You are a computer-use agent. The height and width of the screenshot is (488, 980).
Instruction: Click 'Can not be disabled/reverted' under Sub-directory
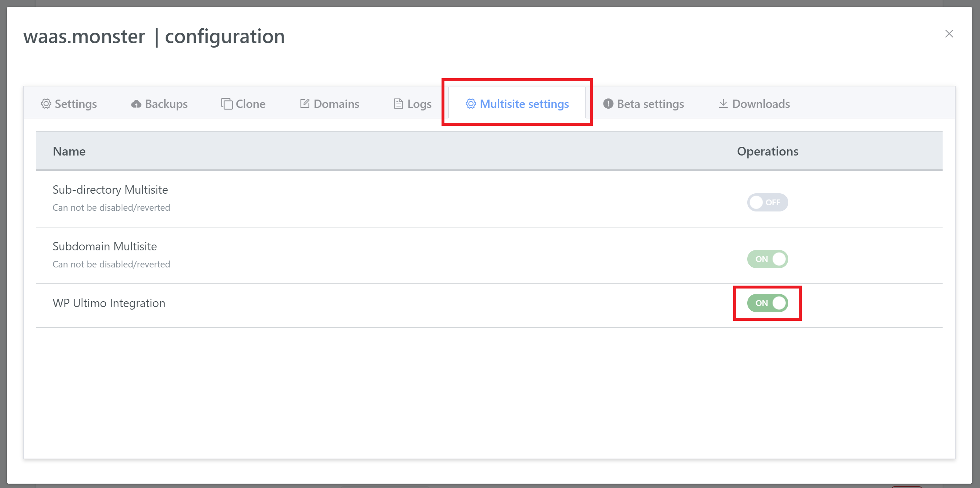(x=111, y=207)
